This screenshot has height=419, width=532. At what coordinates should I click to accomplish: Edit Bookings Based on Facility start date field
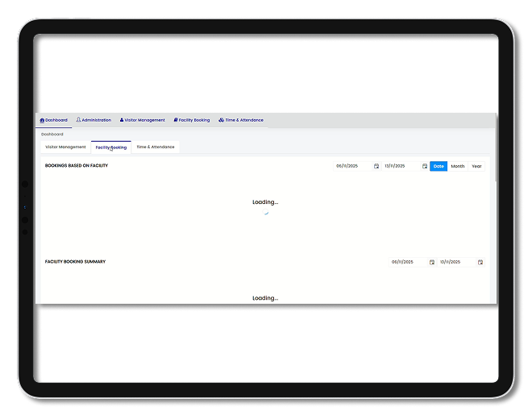pyautogui.click(x=353, y=166)
